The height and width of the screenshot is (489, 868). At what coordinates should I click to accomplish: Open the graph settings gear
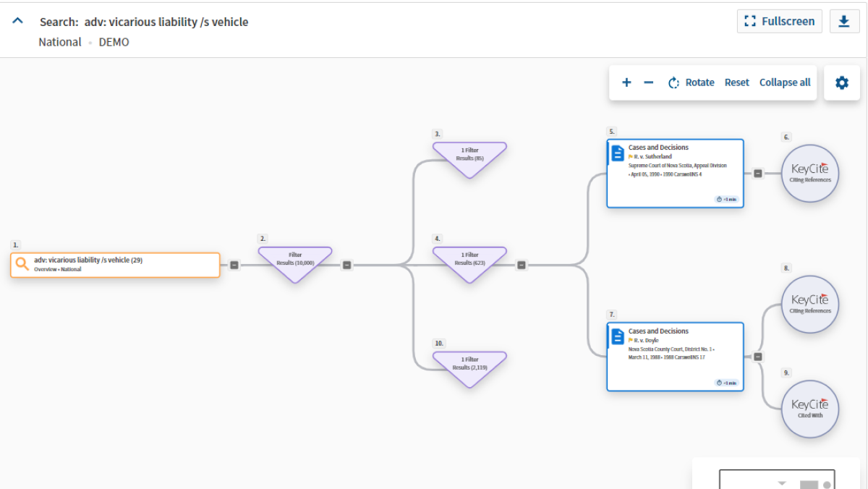(841, 82)
